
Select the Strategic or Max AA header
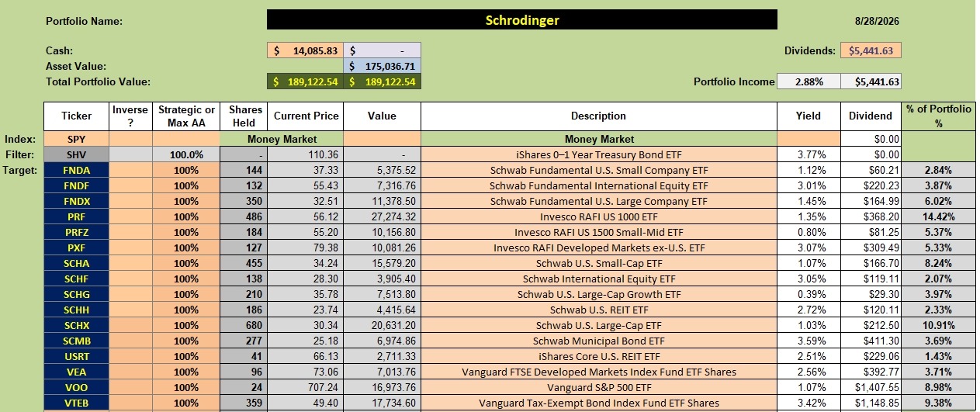coord(186,116)
